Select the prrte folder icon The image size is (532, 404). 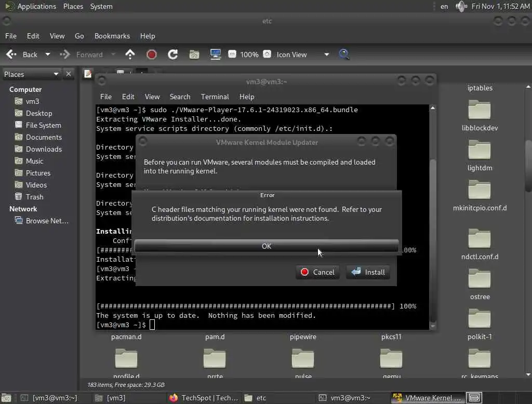(215, 358)
